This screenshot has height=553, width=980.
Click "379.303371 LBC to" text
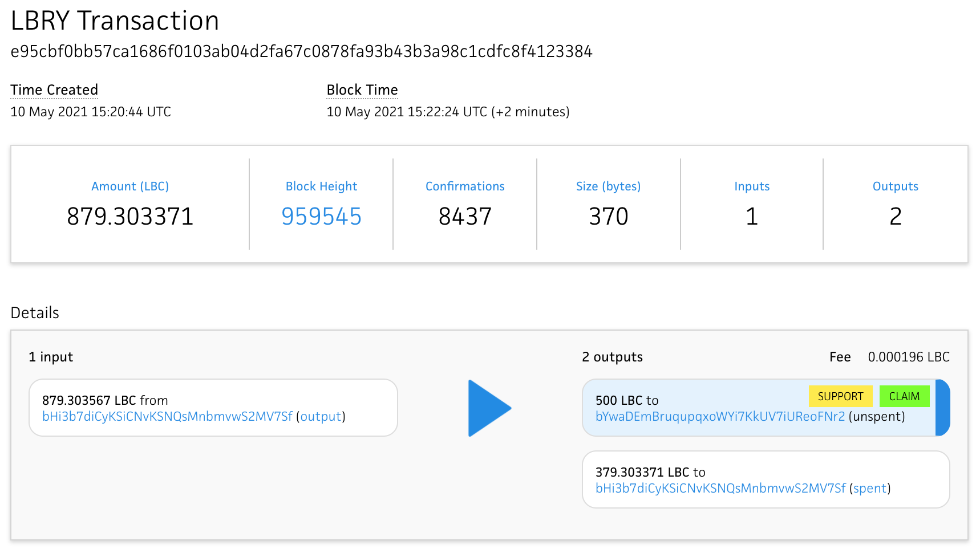point(650,472)
